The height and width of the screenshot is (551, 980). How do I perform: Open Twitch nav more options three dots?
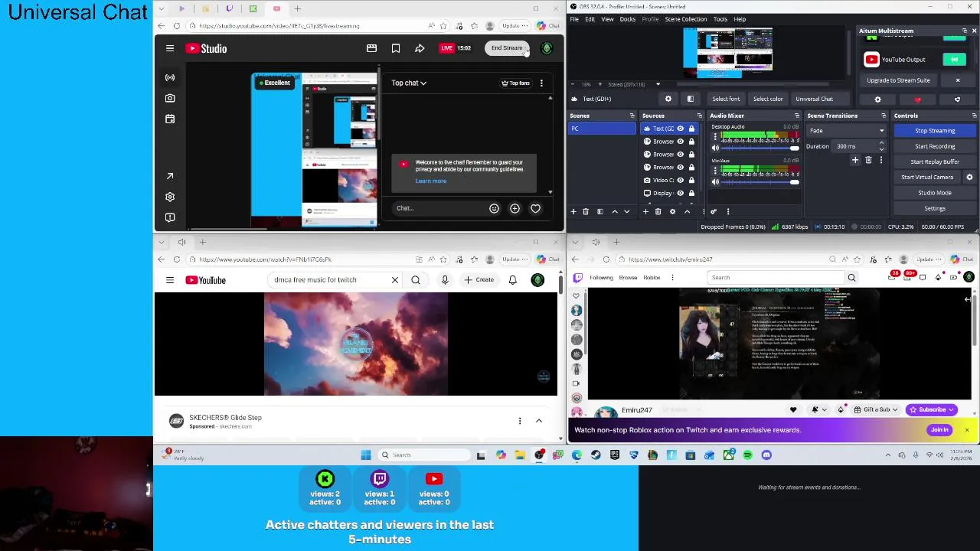[672, 278]
